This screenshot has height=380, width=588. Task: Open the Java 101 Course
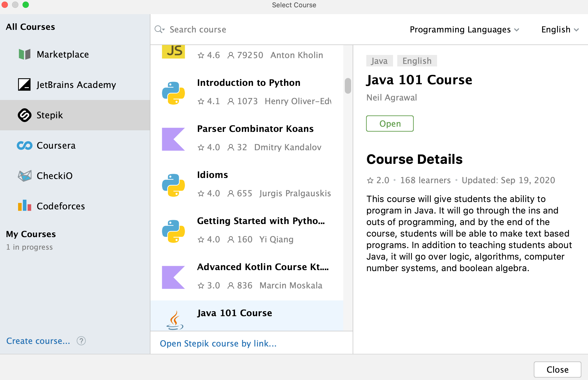click(x=390, y=124)
